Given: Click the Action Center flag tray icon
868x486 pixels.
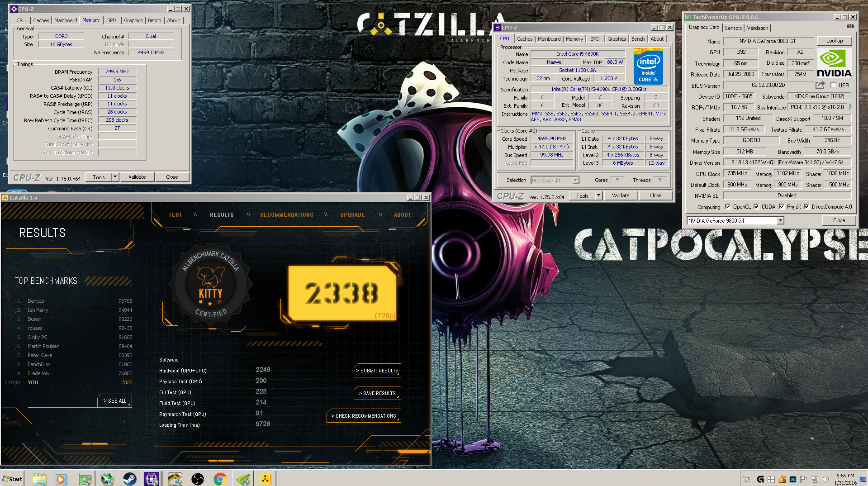Looking at the screenshot, I should [804, 479].
